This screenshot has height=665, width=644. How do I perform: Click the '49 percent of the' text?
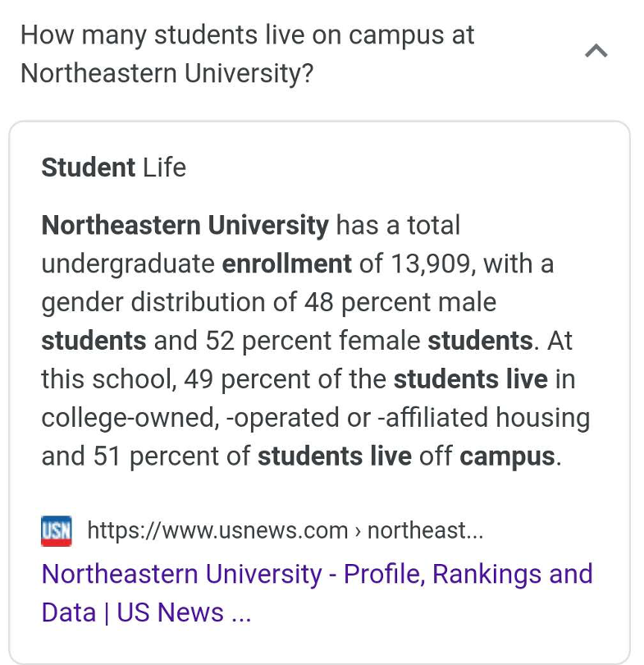tap(285, 379)
